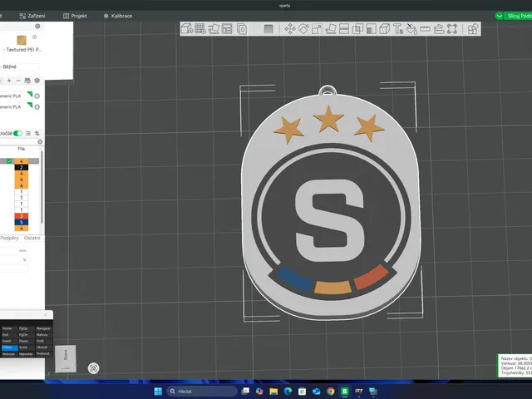Click the printer settings gear at panel top
The height and width of the screenshot is (399, 532).
pos(37,26)
